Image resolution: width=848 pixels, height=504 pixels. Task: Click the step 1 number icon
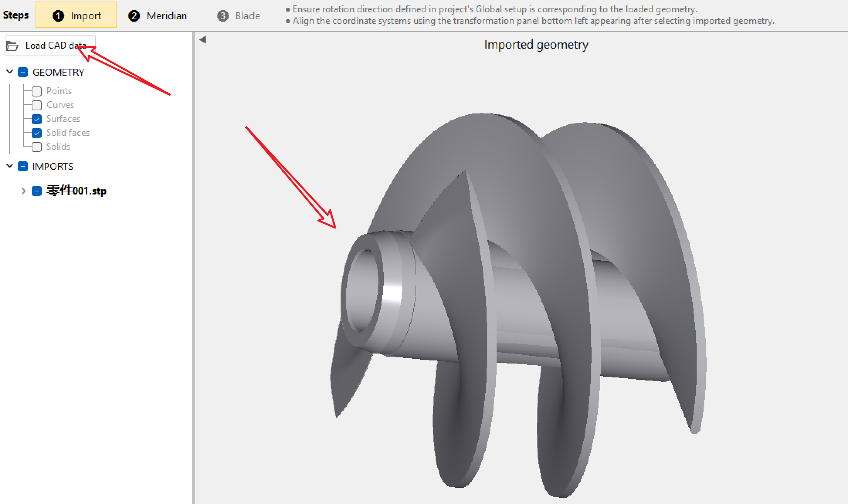[58, 16]
